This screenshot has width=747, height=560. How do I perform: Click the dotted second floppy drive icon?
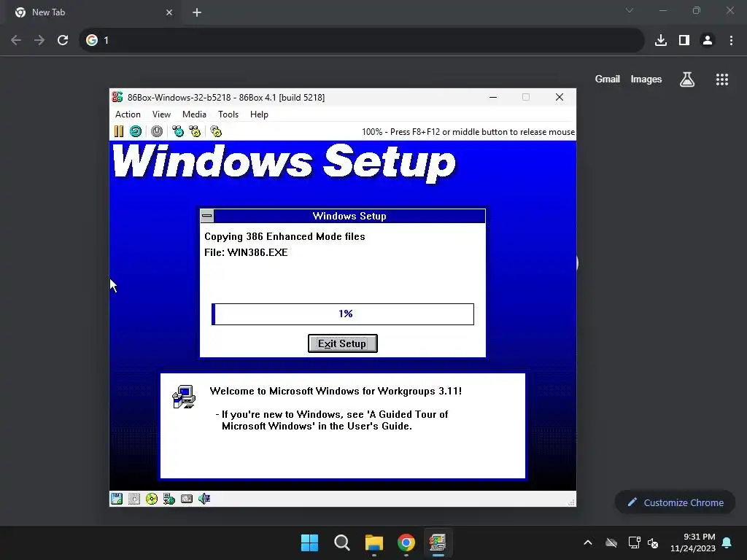click(x=134, y=499)
